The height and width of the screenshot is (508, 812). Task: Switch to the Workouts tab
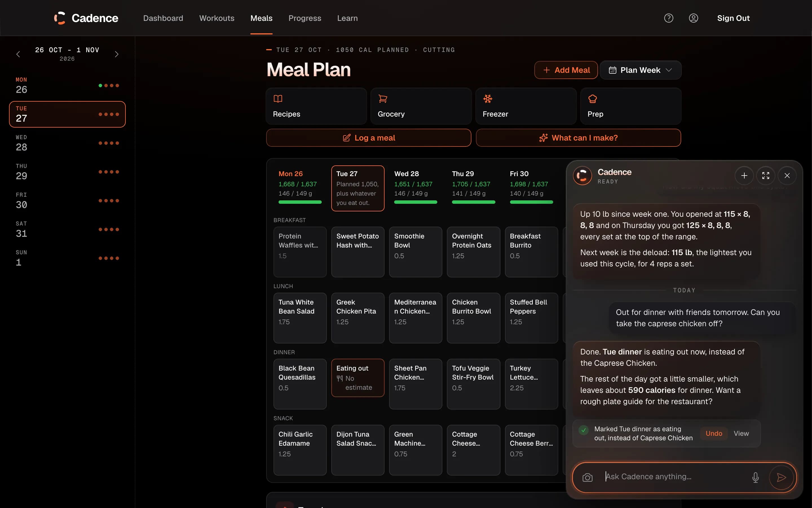coord(217,18)
